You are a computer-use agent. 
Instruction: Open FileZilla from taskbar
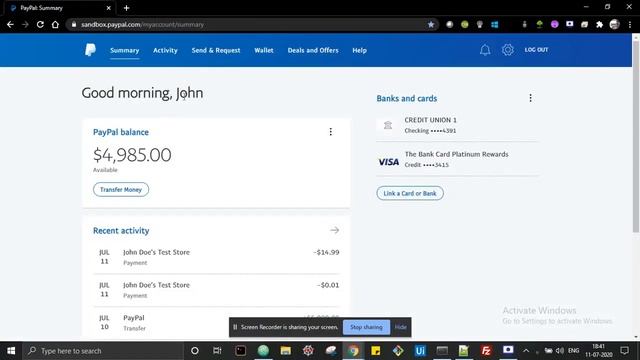click(x=486, y=351)
